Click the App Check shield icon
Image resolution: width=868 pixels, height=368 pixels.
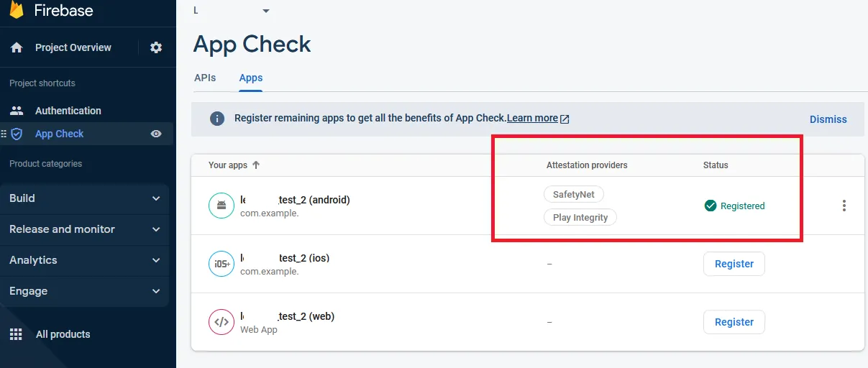(x=17, y=134)
